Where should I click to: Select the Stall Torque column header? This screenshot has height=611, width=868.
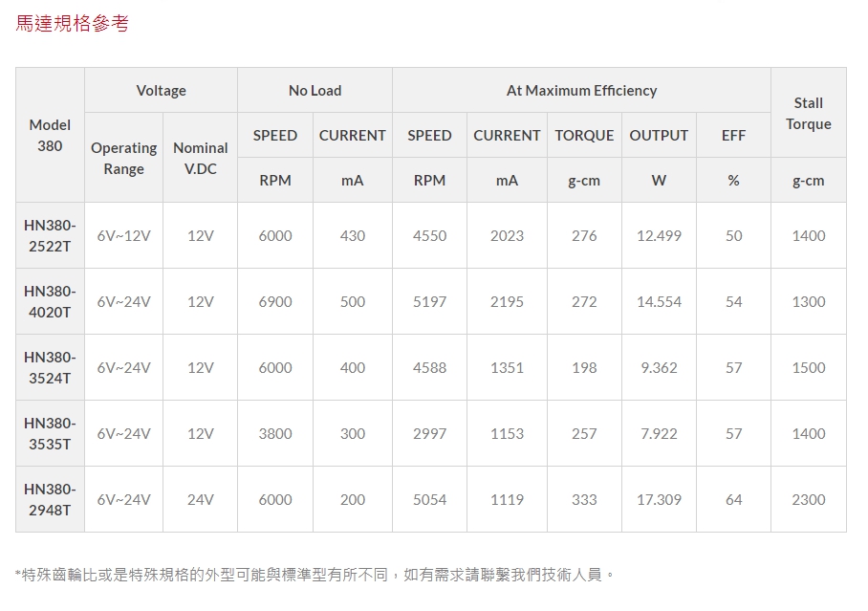click(808, 113)
